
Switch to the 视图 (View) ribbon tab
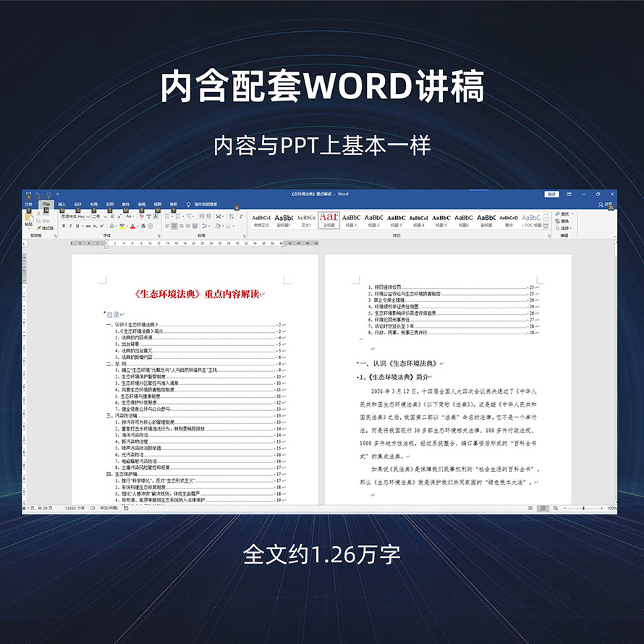pos(157,205)
